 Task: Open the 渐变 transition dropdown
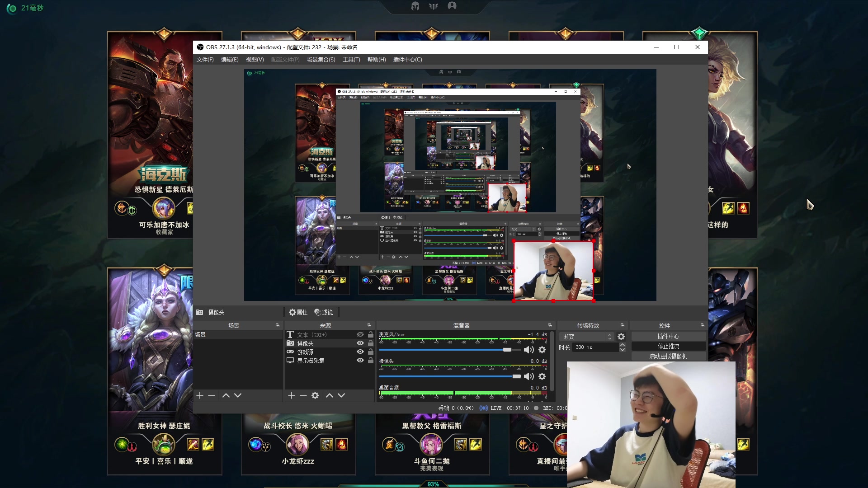click(587, 337)
